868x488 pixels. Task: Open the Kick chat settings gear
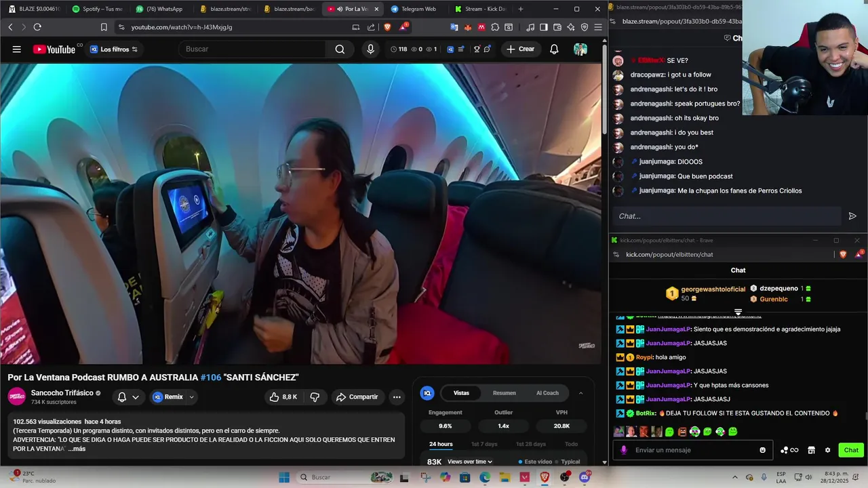tap(827, 450)
